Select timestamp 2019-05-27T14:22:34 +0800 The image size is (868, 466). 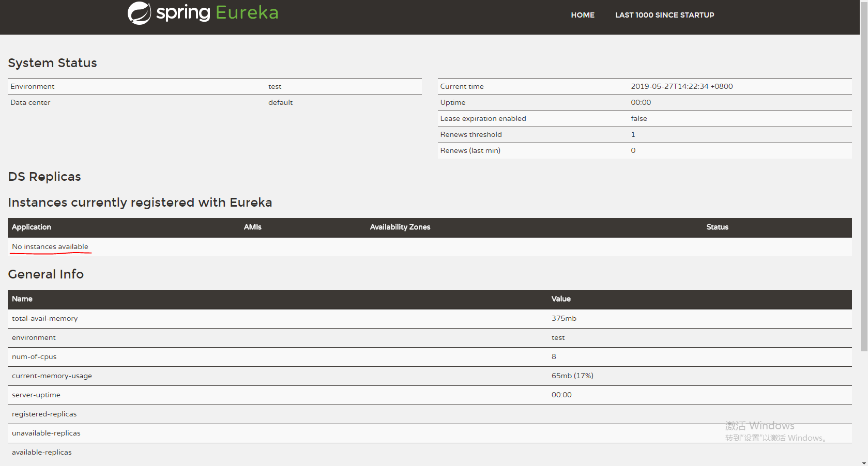tap(682, 86)
